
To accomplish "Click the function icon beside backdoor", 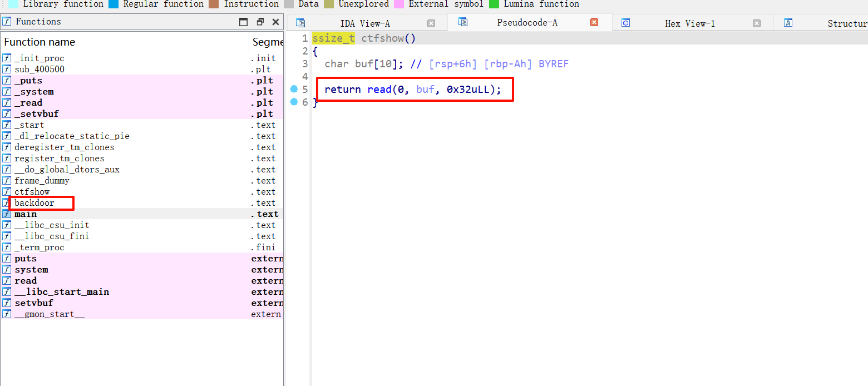I will [x=7, y=203].
